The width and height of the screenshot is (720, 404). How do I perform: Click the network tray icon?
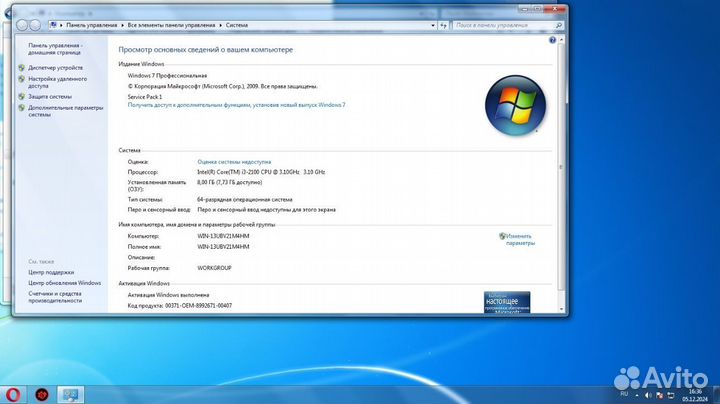click(671, 395)
